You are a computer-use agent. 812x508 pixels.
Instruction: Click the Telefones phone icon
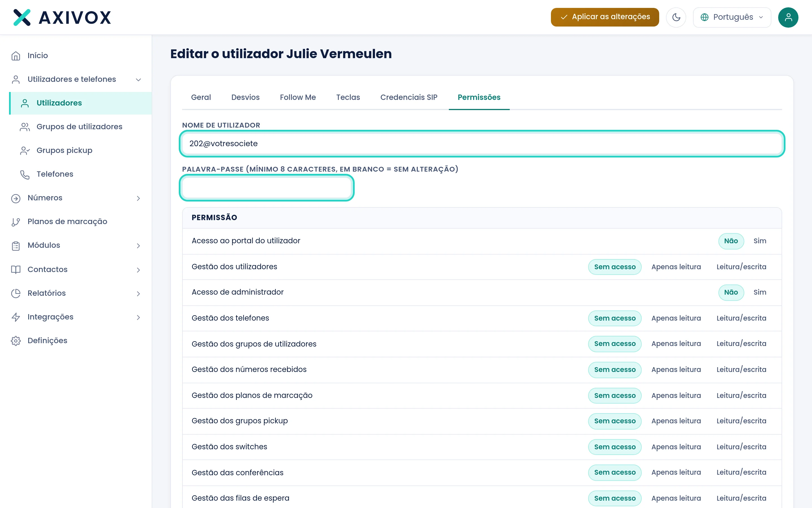coord(25,174)
